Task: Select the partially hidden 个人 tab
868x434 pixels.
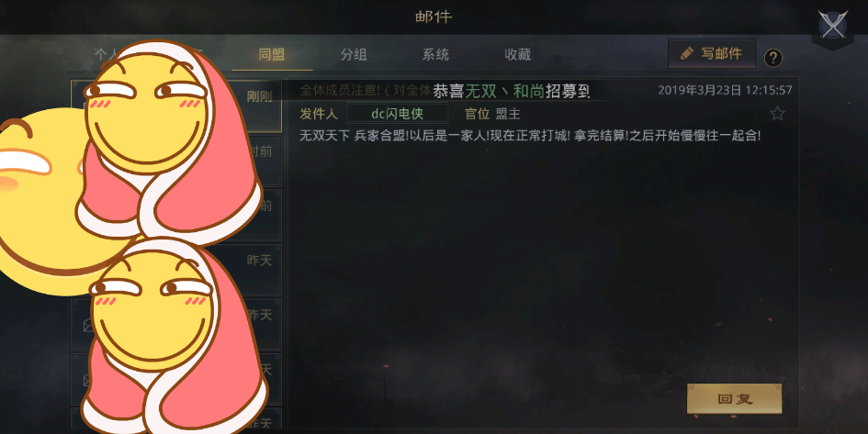Action: [x=107, y=53]
